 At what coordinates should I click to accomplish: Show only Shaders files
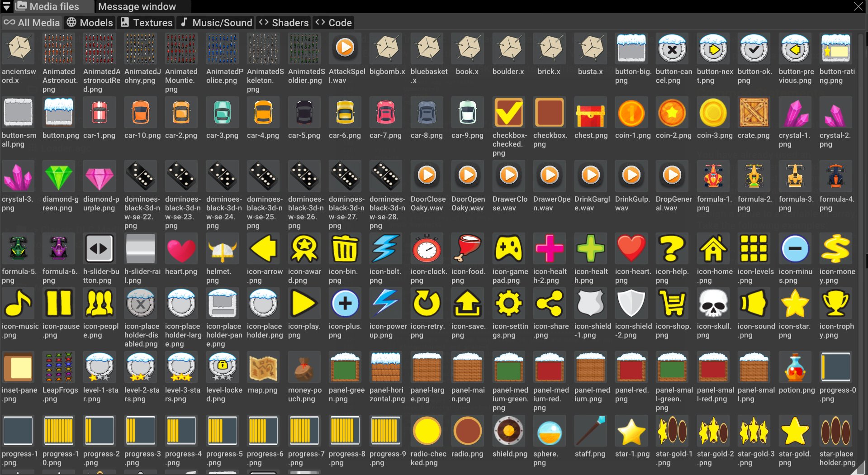[283, 22]
